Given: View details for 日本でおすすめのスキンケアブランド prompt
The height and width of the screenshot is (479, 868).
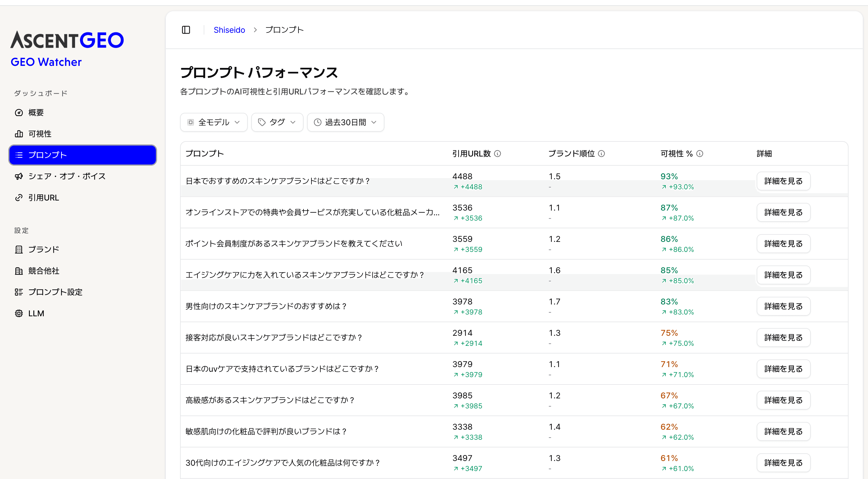Looking at the screenshot, I should pos(784,181).
